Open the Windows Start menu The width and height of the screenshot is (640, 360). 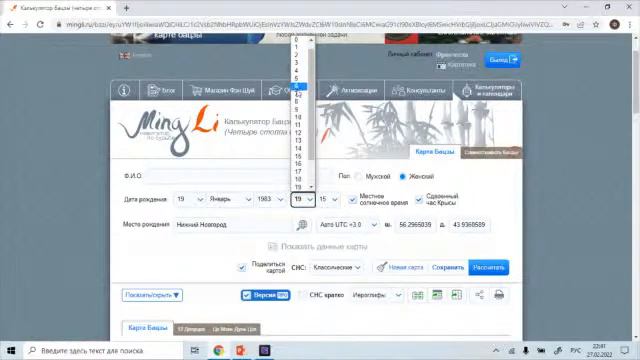[x=11, y=351]
